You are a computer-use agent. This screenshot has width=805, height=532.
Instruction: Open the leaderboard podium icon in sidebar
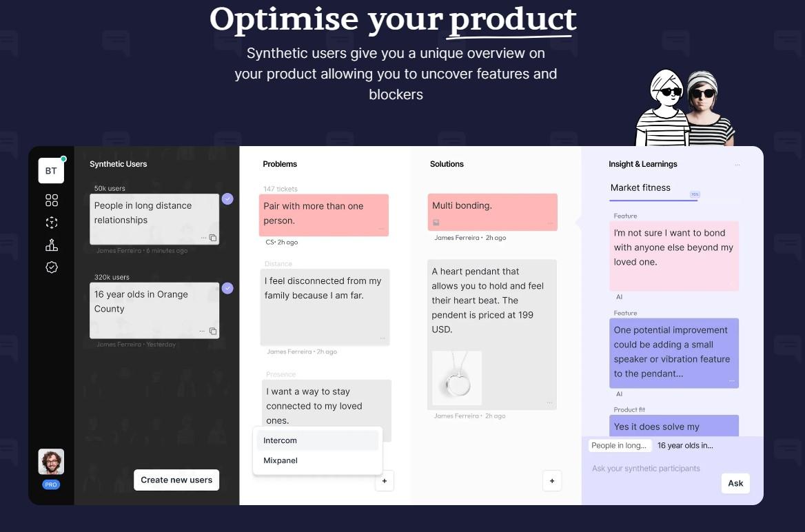coord(51,245)
